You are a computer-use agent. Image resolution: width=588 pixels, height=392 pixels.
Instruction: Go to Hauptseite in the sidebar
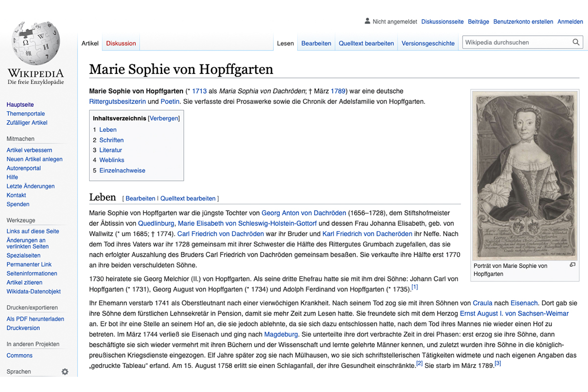point(20,105)
